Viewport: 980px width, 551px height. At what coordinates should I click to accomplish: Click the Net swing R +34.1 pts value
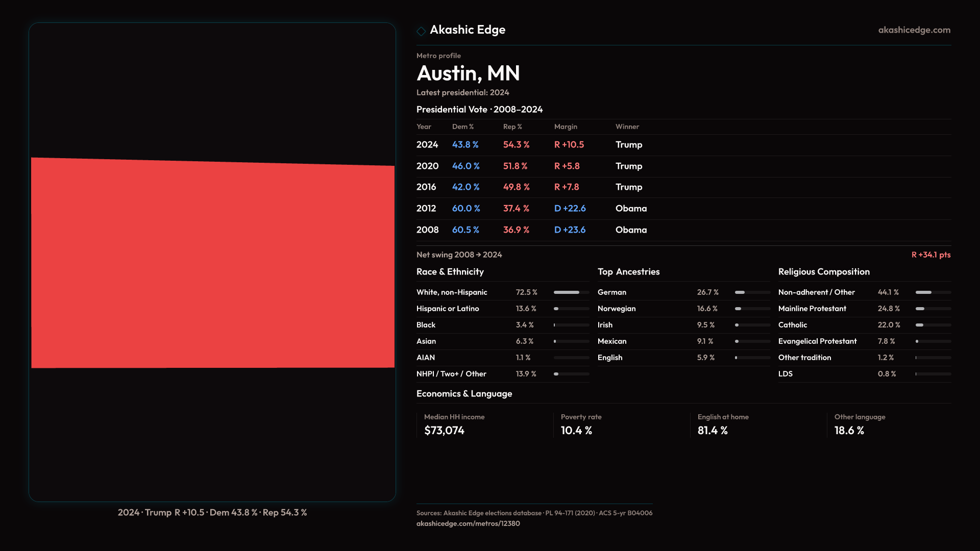[930, 255]
